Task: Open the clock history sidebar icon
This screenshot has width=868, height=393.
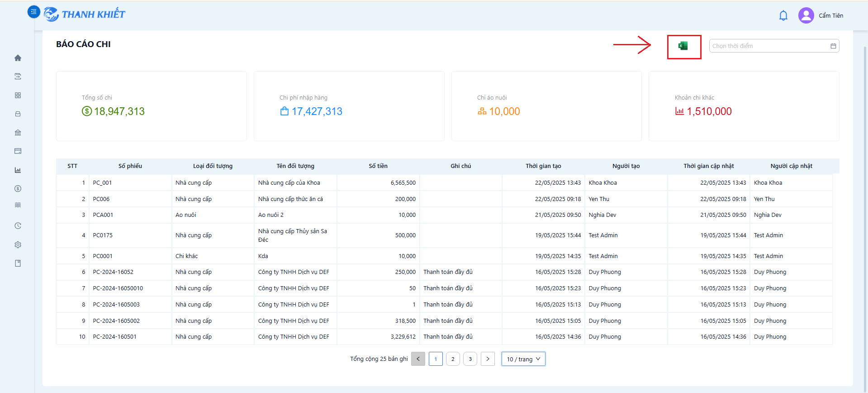Action: click(x=18, y=226)
